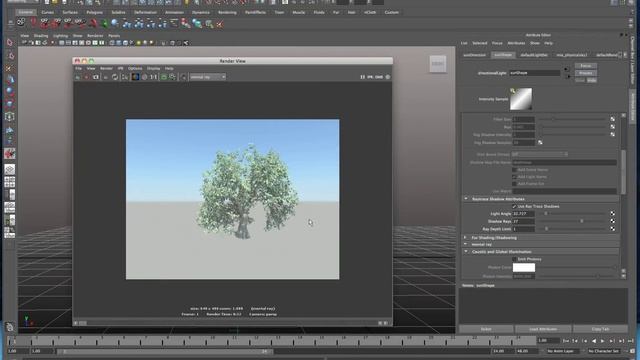Click the Copy Tab button
Image resolution: width=640 pixels, height=360 pixels.
(600, 329)
